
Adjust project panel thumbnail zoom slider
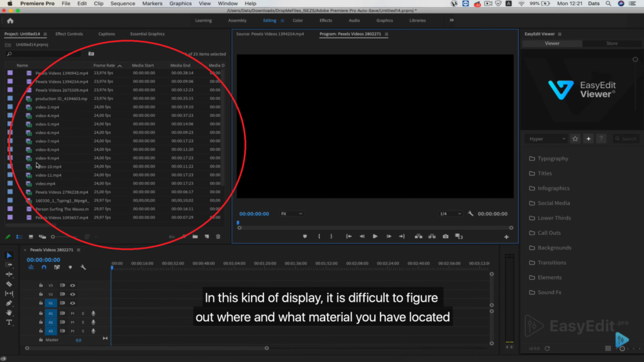tap(53, 237)
